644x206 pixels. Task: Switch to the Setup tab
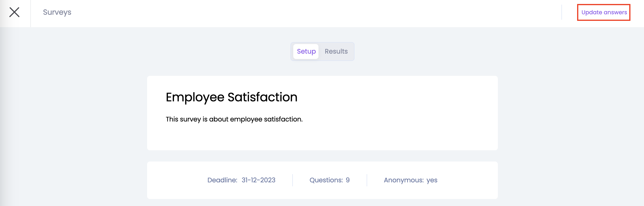306,51
